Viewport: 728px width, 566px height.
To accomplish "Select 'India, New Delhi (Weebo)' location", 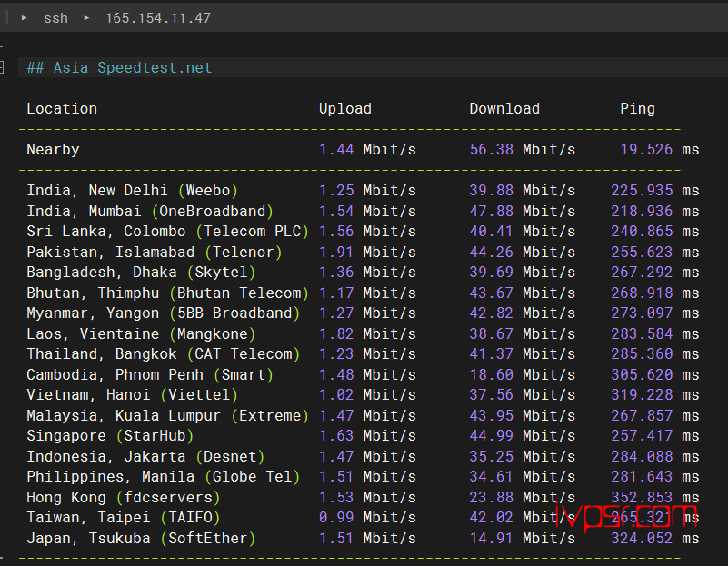I will coord(133,190).
